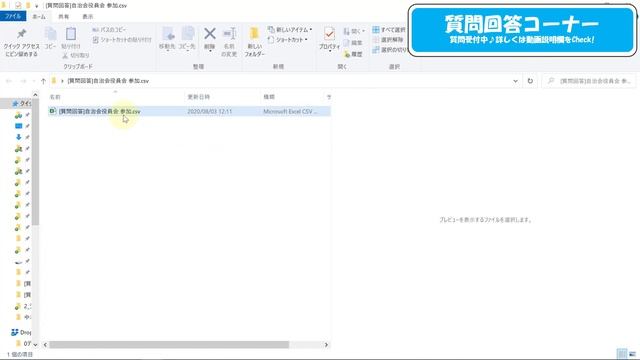Switch to the View (表示) tab
The width and height of the screenshot is (640, 360).
tap(87, 16)
